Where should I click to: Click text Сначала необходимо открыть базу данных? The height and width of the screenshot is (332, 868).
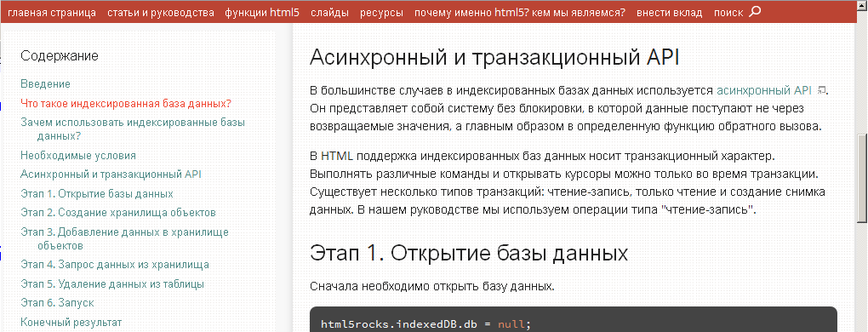click(x=431, y=287)
